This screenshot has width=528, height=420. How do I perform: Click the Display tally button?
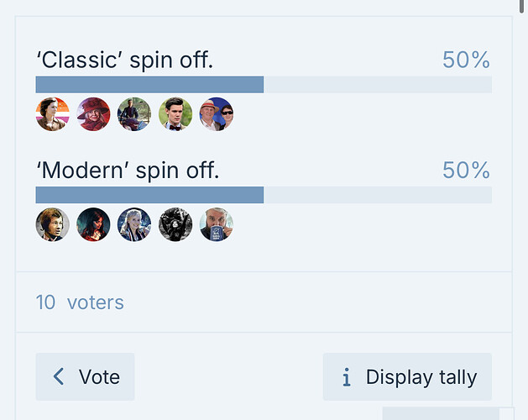407,376
